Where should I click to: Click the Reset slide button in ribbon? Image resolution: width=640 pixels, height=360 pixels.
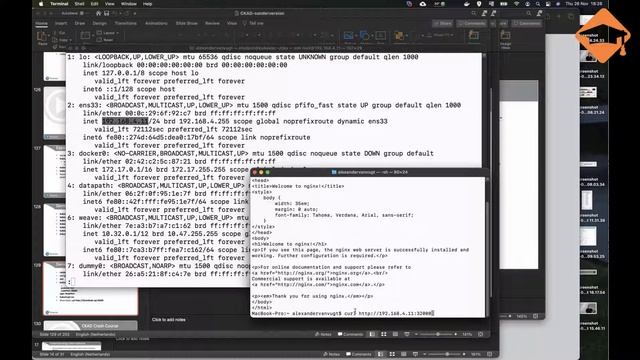(x=106, y=40)
